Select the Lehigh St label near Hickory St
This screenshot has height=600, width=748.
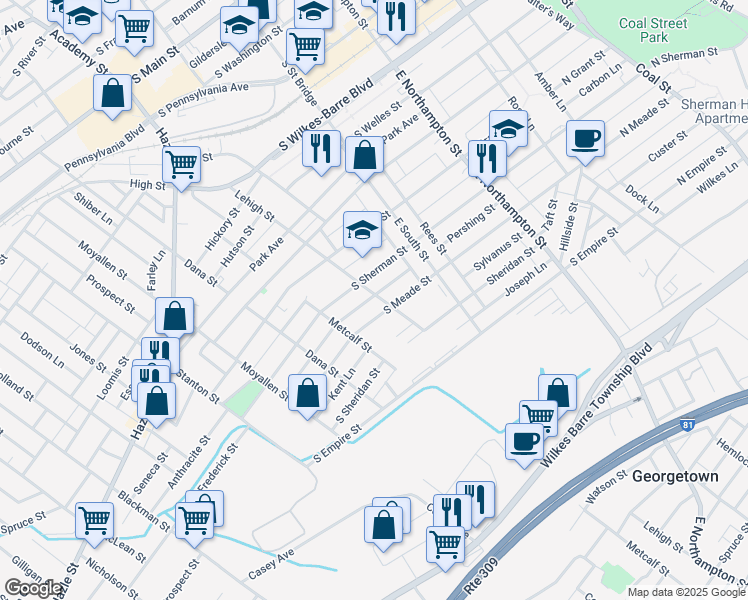pos(254,206)
